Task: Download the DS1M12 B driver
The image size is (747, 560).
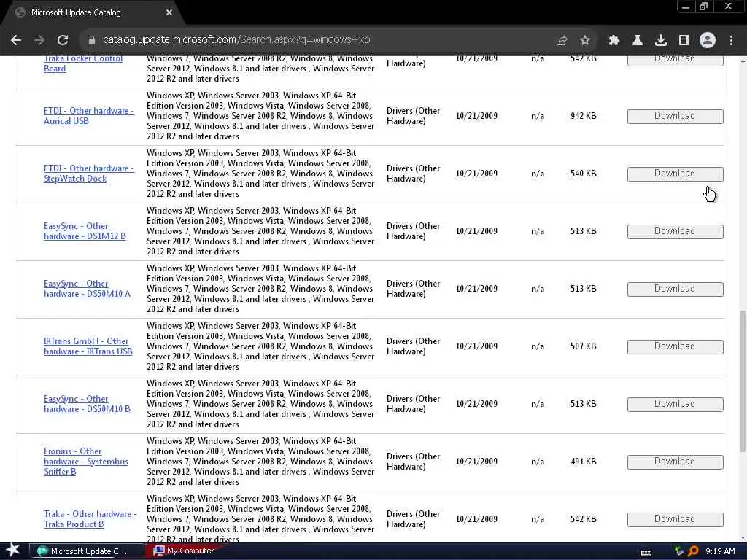Action: click(x=675, y=231)
